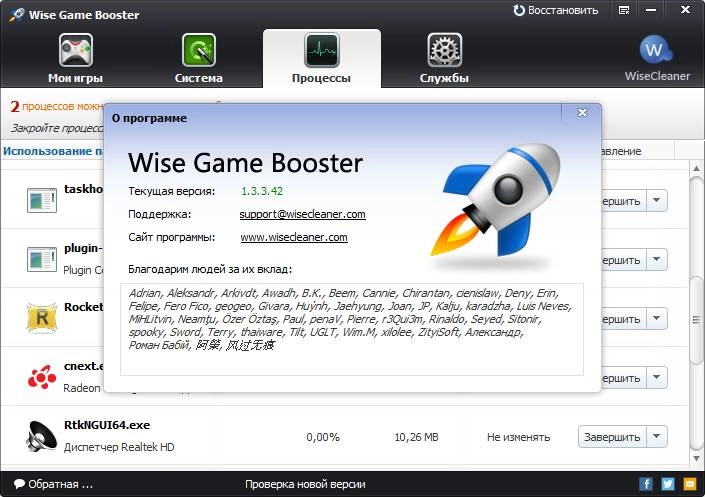This screenshot has width=705, height=497.
Task: Click the scrollbar down arrow
Action: click(696, 459)
